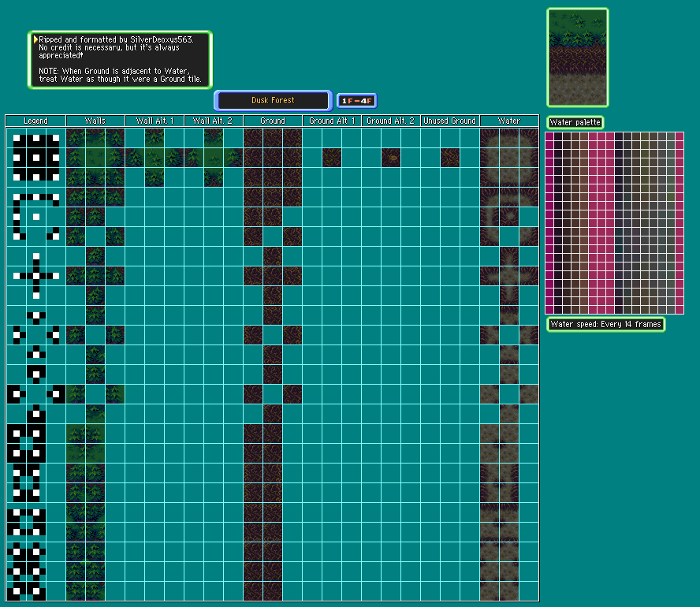
Task: Select center tile of Ground top 3x3 block
Action: click(272, 158)
